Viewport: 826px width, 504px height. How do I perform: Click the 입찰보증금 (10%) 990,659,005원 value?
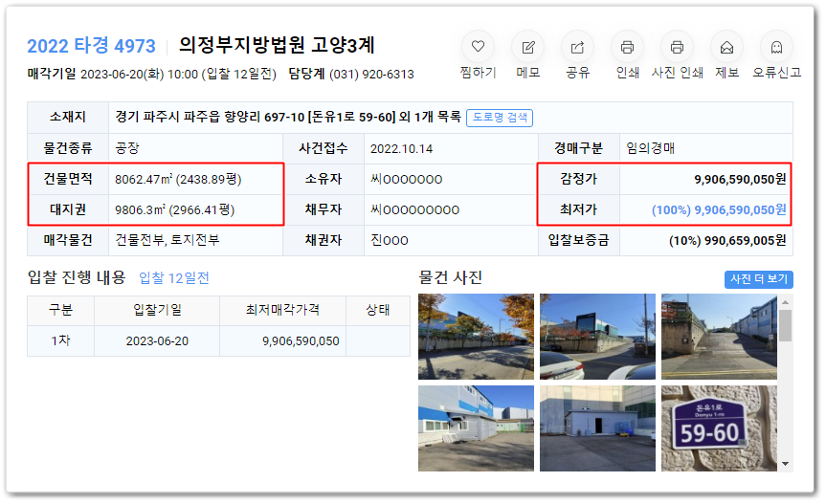[x=727, y=240]
